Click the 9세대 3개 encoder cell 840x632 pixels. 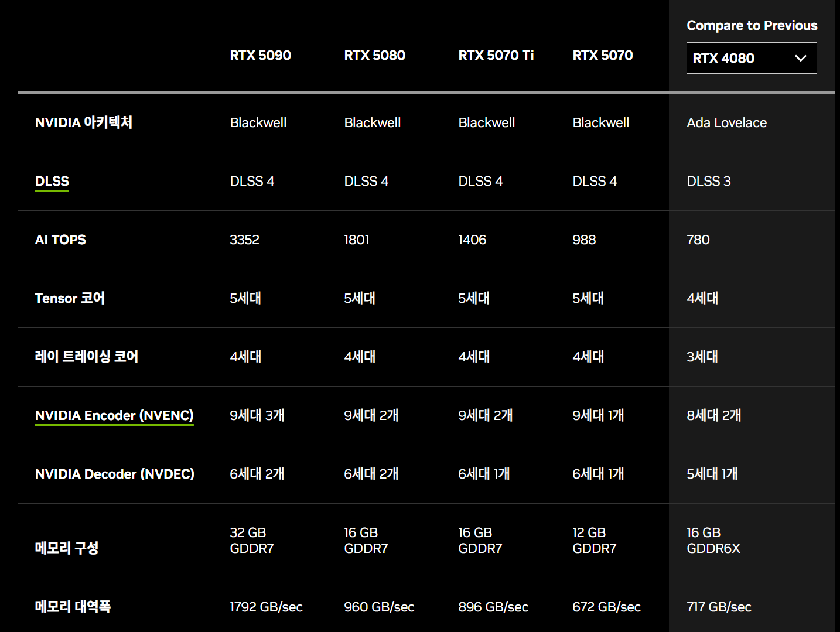[257, 415]
